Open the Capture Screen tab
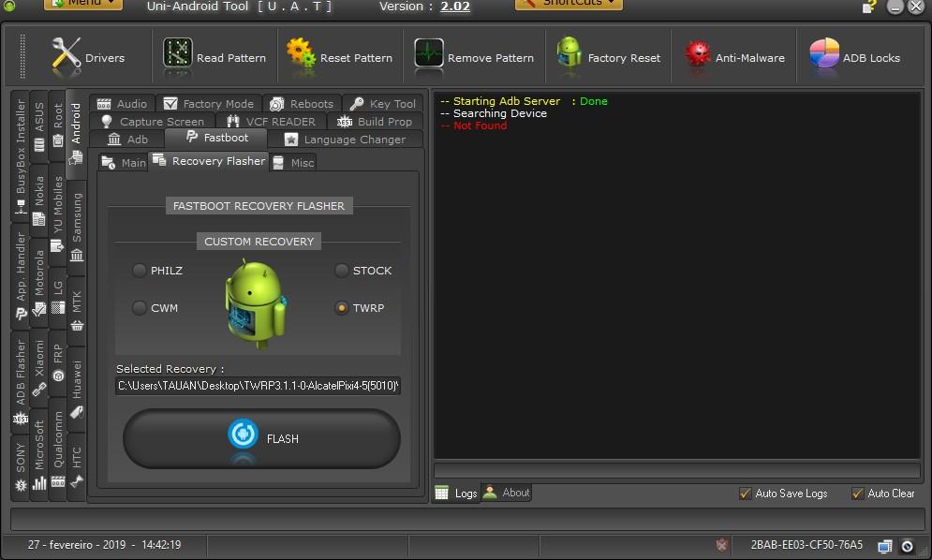 coord(153,122)
